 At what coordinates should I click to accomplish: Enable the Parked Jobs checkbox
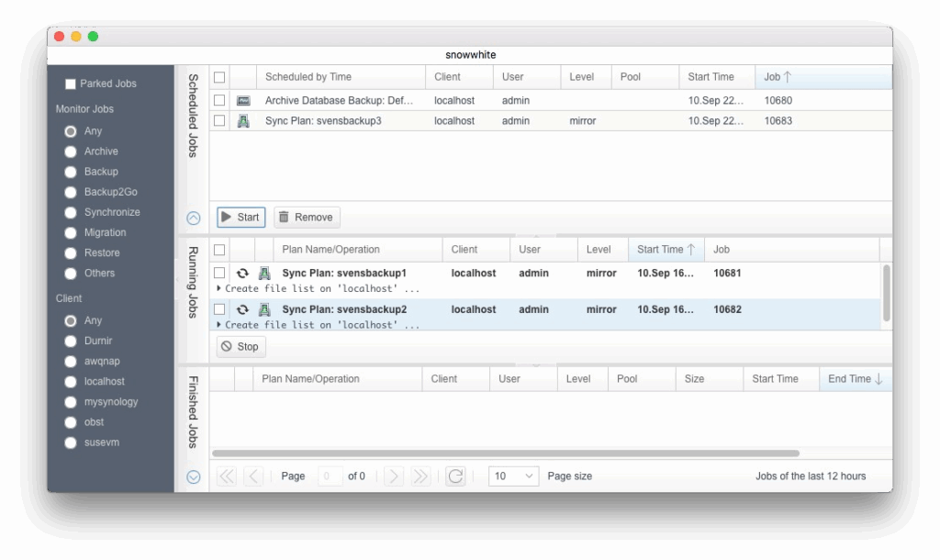point(71,84)
